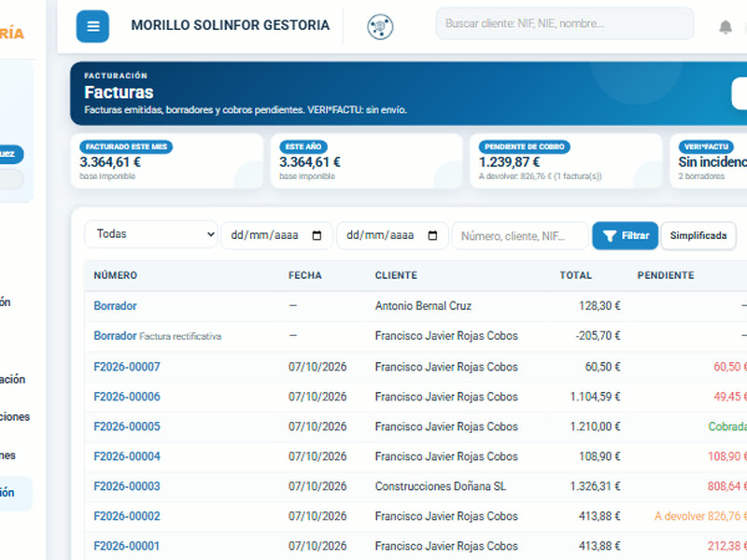This screenshot has width=747, height=560.
Task: Click the A devolver 826,76 € pending value
Action: pyautogui.click(x=700, y=516)
